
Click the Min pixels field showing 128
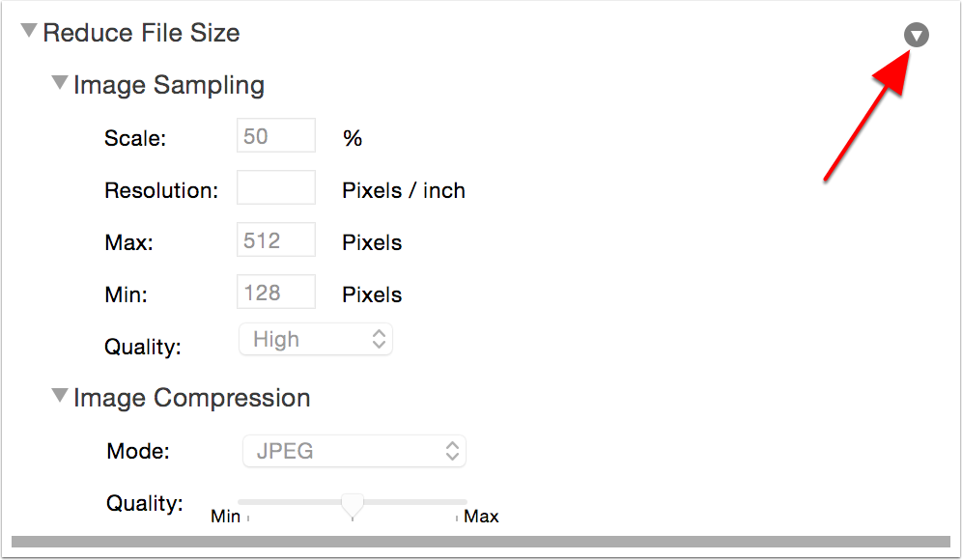click(x=276, y=293)
